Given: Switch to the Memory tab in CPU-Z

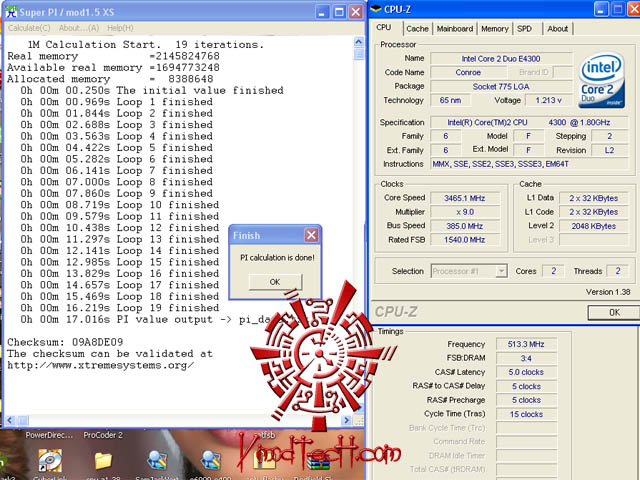Looking at the screenshot, I should 494,29.
